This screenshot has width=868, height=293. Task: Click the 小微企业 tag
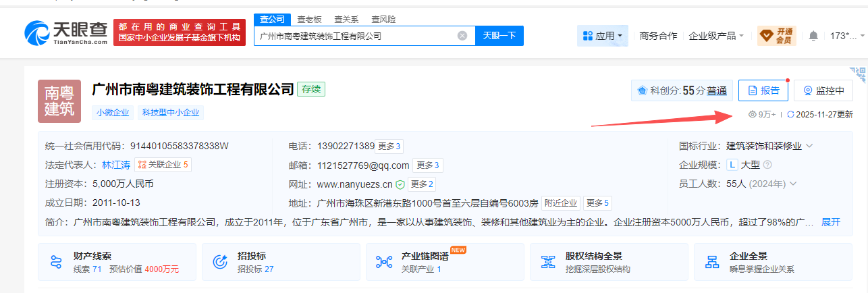coord(113,113)
